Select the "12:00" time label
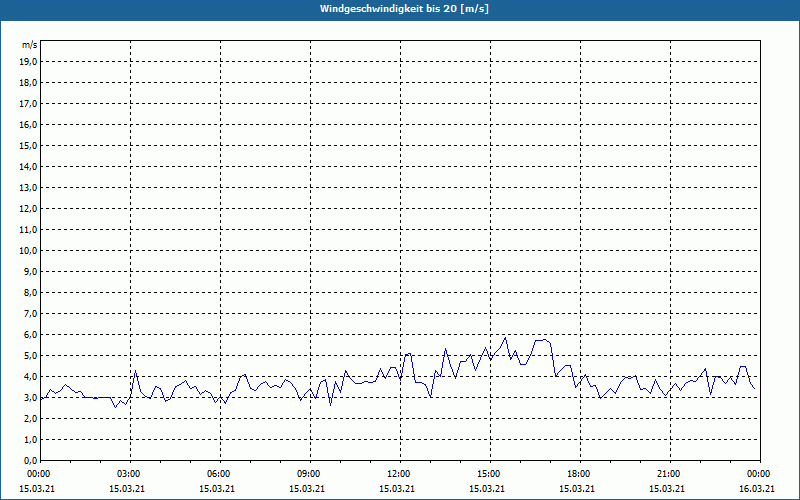 point(399,474)
